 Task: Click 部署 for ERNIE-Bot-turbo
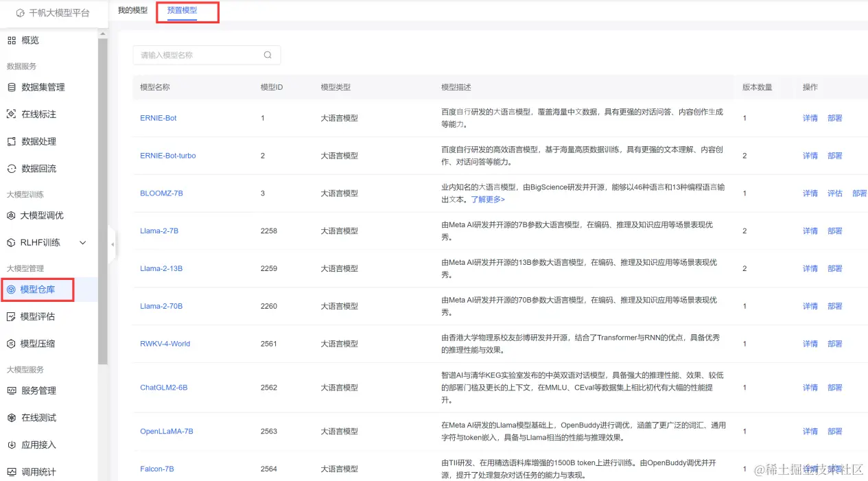coord(835,156)
